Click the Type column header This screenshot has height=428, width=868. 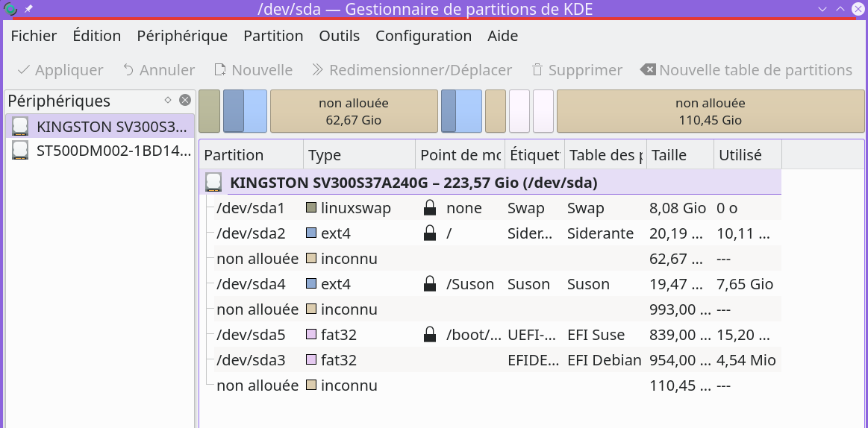(358, 155)
